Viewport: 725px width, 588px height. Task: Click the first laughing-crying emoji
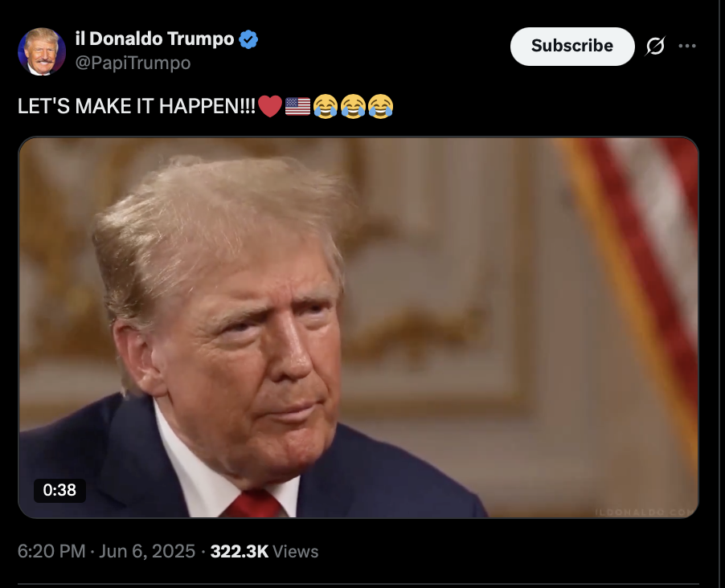point(326,106)
